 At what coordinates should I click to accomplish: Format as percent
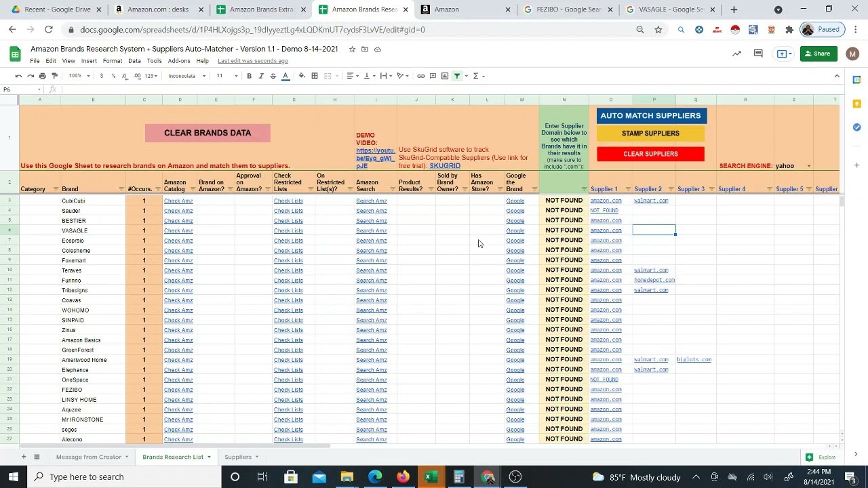[113, 76]
